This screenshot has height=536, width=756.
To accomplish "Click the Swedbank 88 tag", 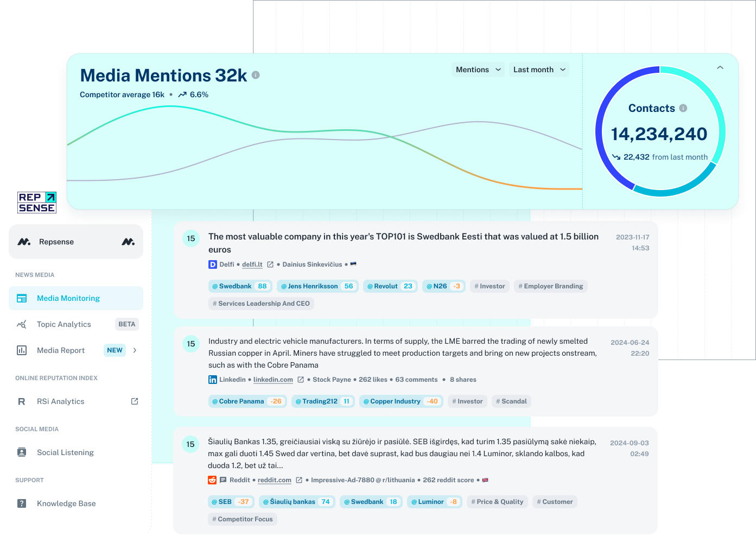I will pos(240,286).
